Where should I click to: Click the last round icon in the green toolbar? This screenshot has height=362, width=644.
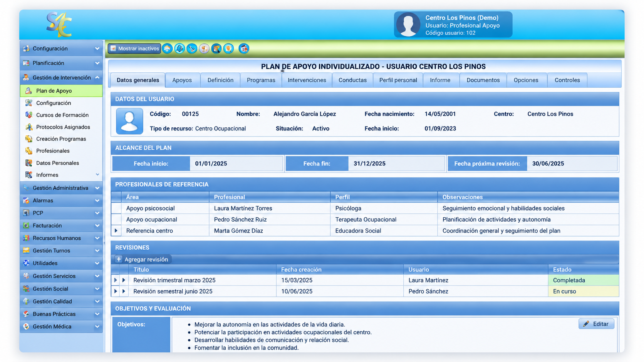(x=244, y=48)
